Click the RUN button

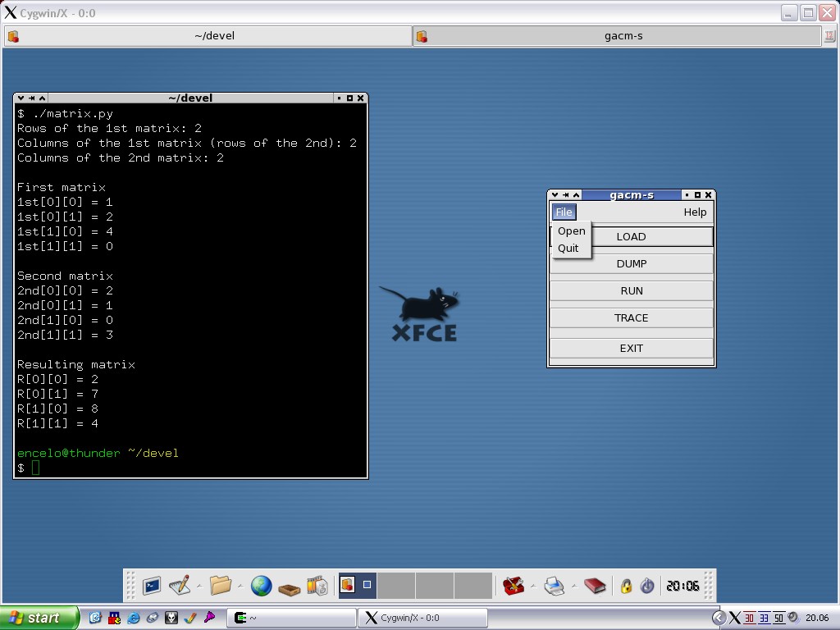click(x=631, y=291)
